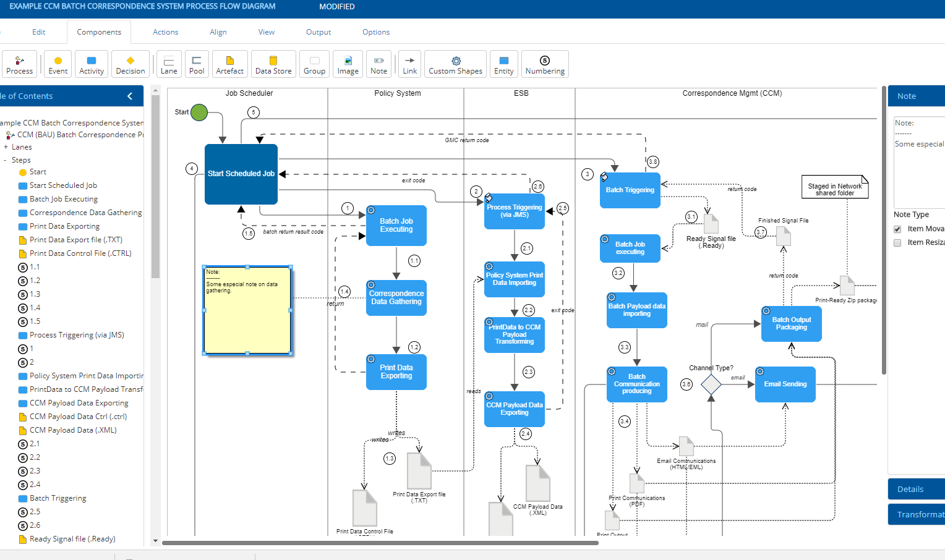Select the Decision component tool
The height and width of the screenshot is (560, 945).
pos(130,64)
